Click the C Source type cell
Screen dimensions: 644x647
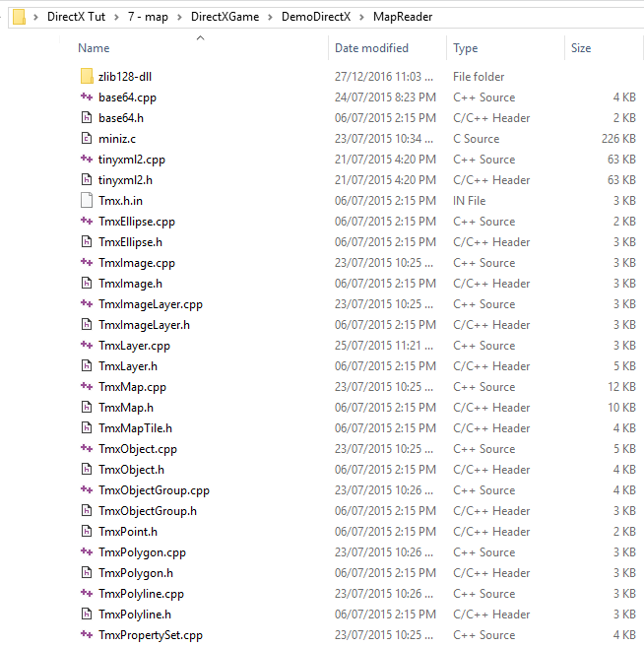476,138
